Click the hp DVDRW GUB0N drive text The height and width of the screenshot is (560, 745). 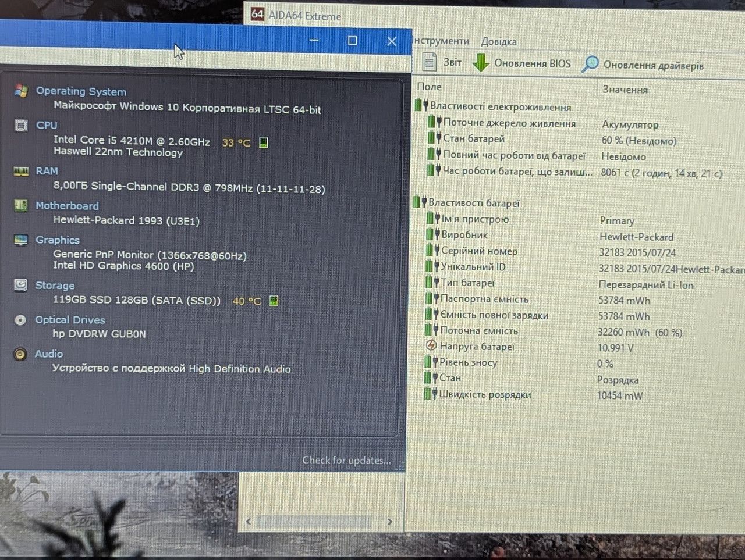point(99,334)
